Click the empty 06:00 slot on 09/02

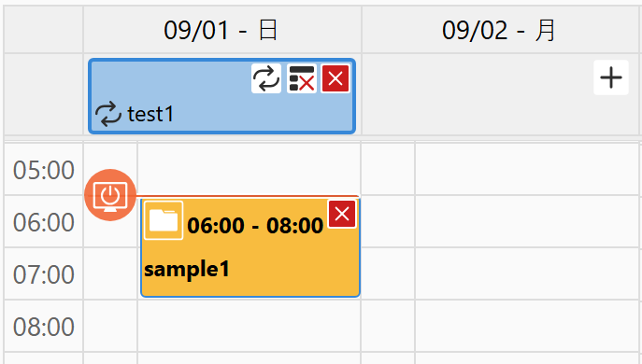(526, 221)
